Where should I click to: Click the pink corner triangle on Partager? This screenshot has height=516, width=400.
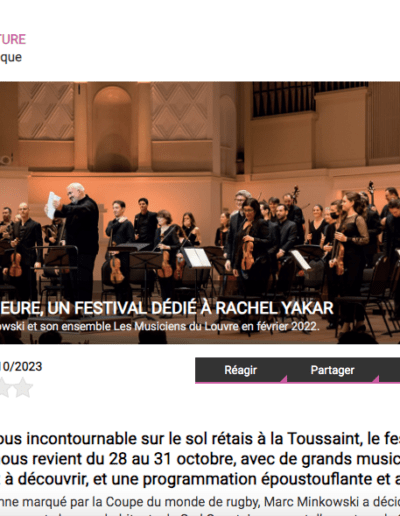375,378
